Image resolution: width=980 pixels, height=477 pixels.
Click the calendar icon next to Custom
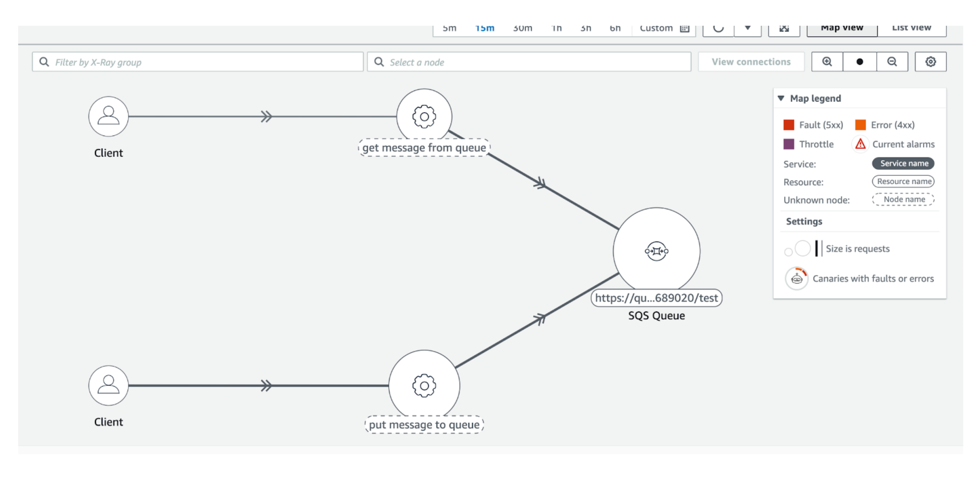point(684,29)
